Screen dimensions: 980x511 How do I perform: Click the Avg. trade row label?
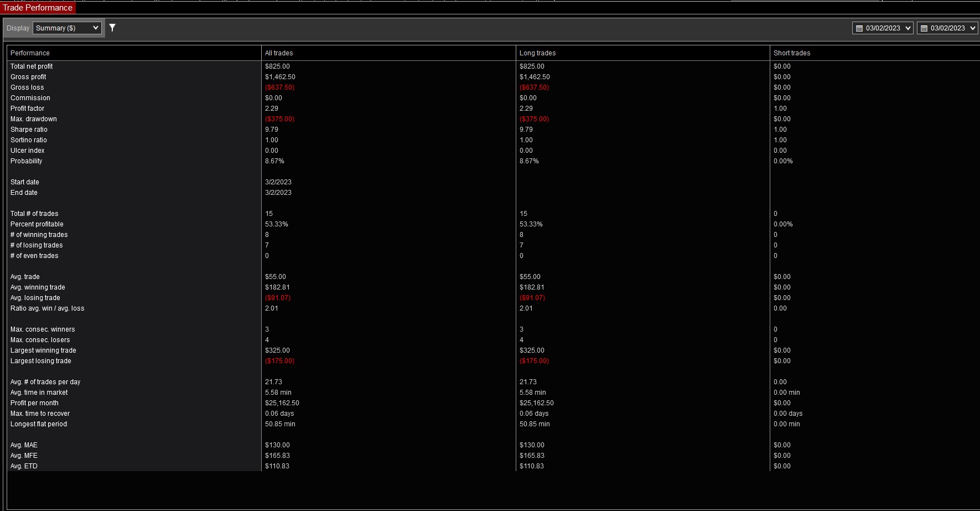pyautogui.click(x=25, y=277)
